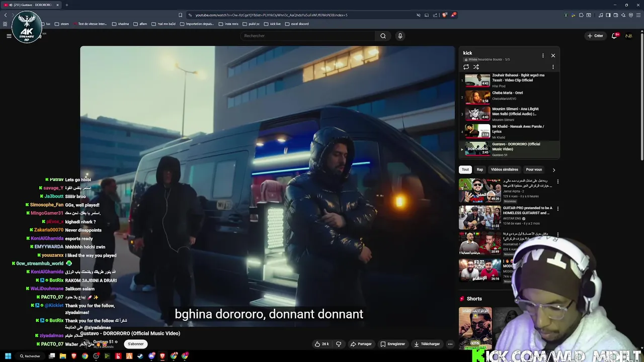
Task: Play Zouhair Bahaoui - Bghit wga3 ma 7assit
Action: [x=509, y=80]
